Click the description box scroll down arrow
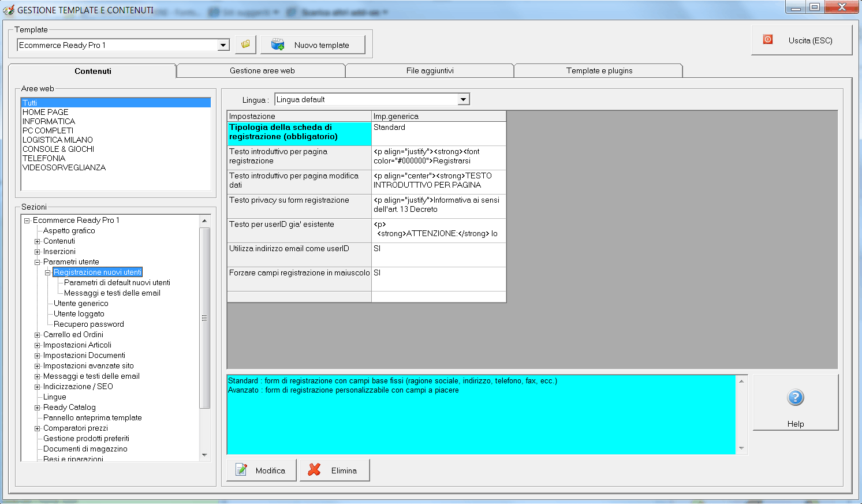Image resolution: width=862 pixels, height=504 pixels. tap(742, 449)
